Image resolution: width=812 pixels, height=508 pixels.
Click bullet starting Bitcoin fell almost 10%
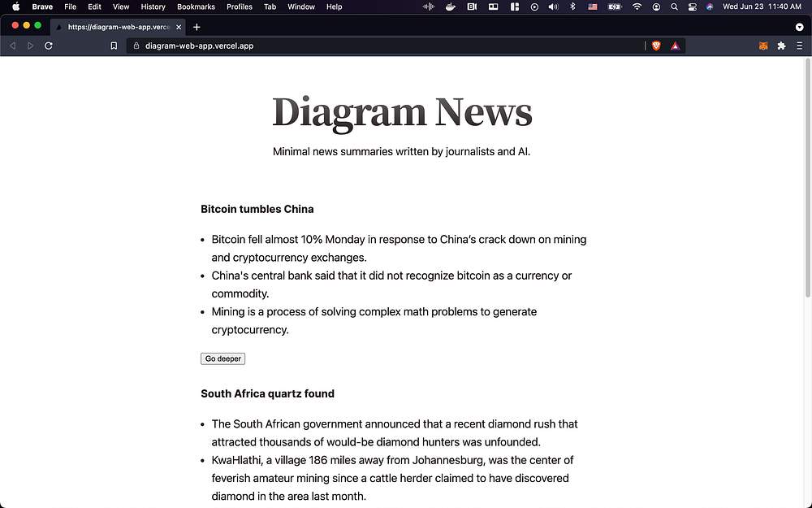(x=399, y=248)
